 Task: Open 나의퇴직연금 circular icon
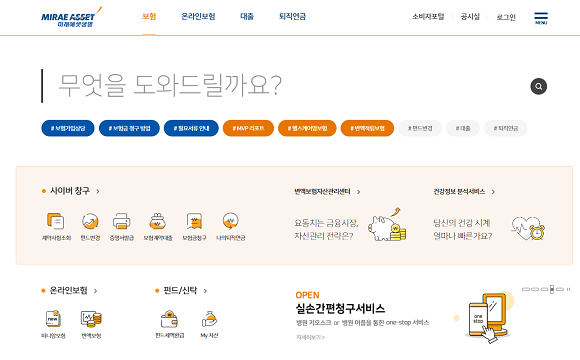[x=230, y=221]
